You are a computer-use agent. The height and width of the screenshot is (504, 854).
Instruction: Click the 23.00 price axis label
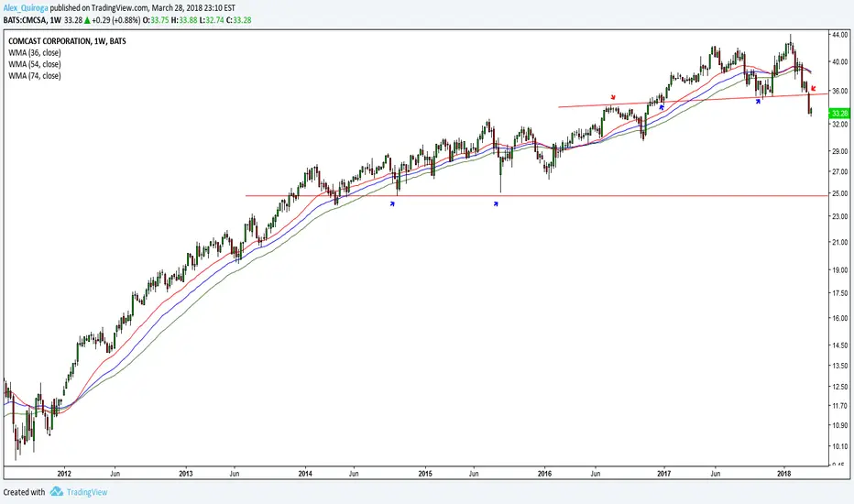839,217
